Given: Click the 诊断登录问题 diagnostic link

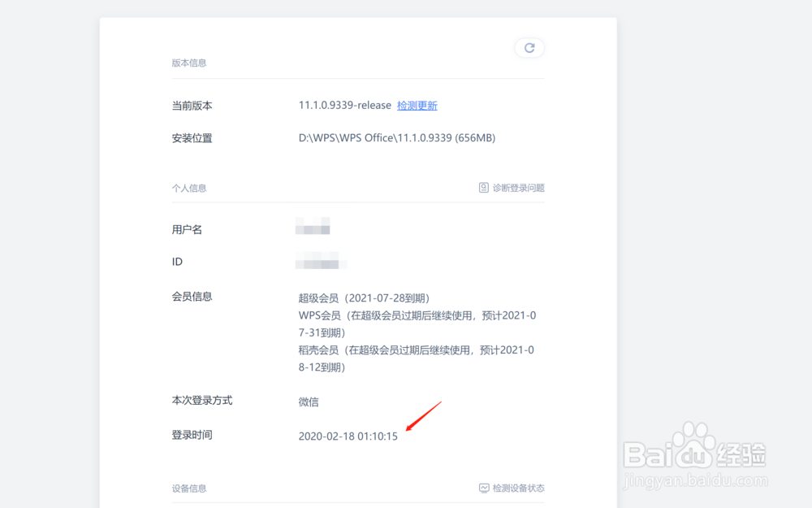Looking at the screenshot, I should click(x=518, y=187).
